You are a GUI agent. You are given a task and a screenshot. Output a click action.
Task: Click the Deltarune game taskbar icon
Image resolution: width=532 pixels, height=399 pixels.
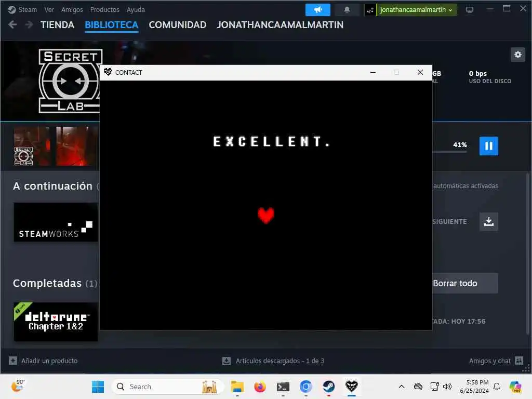(352, 387)
